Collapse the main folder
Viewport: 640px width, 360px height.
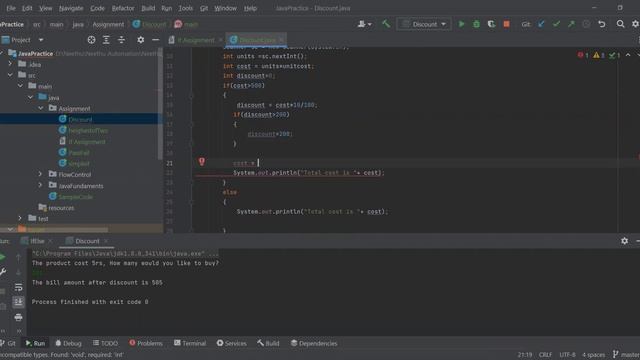click(20, 86)
